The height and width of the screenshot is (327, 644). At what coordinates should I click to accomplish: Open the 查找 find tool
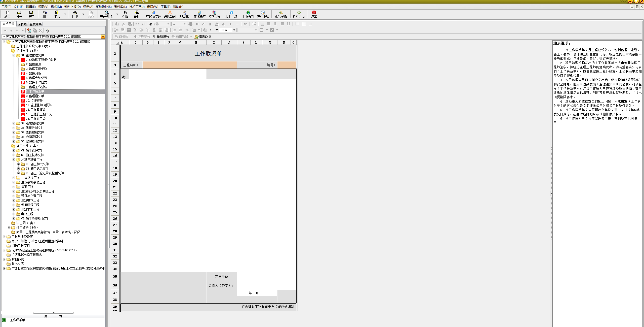[125, 14]
